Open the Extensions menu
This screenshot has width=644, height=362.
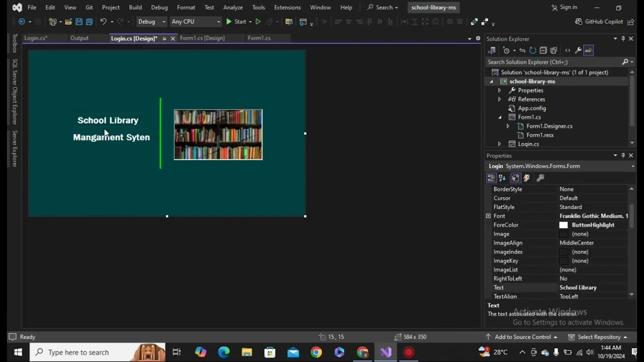pos(287,8)
